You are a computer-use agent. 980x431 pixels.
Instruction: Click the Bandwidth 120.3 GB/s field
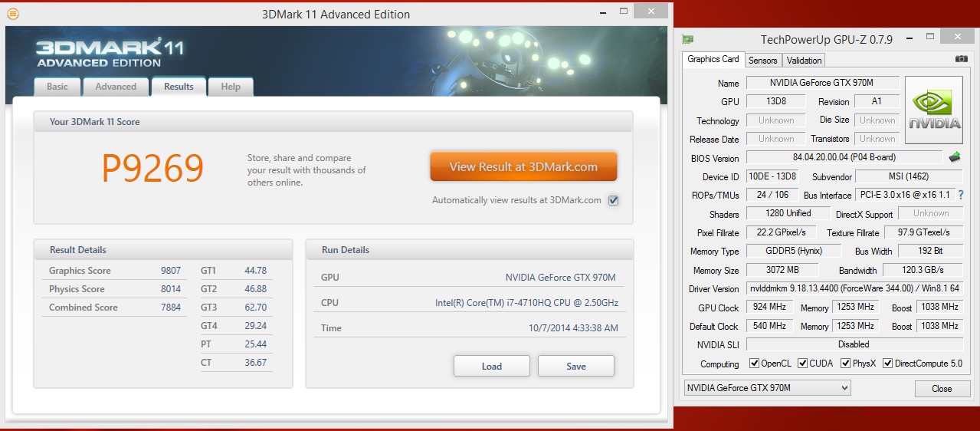pos(923,270)
